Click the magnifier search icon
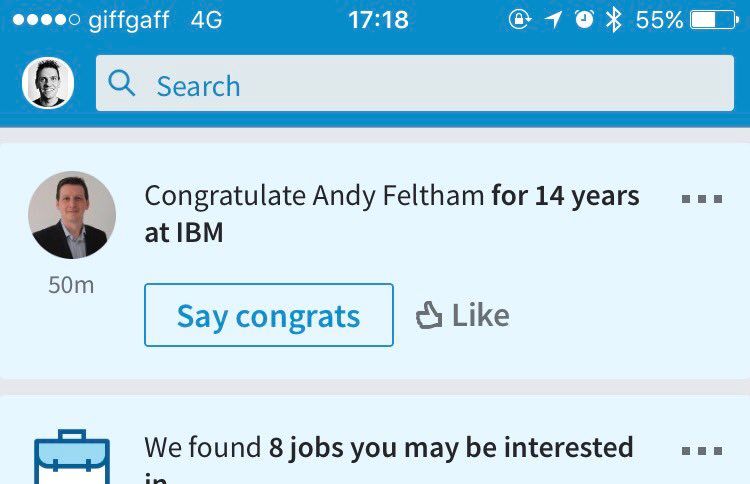 pyautogui.click(x=122, y=84)
